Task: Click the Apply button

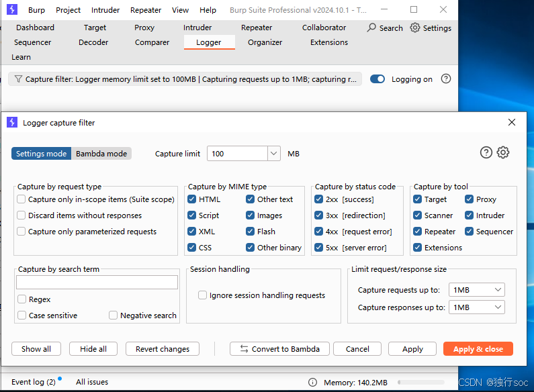Action: point(412,349)
